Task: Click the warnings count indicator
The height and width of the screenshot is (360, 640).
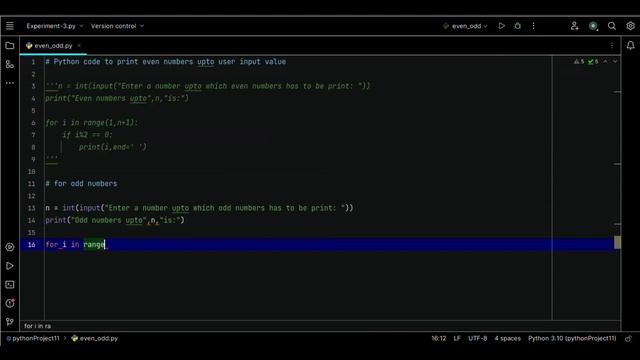Action: pyautogui.click(x=579, y=62)
